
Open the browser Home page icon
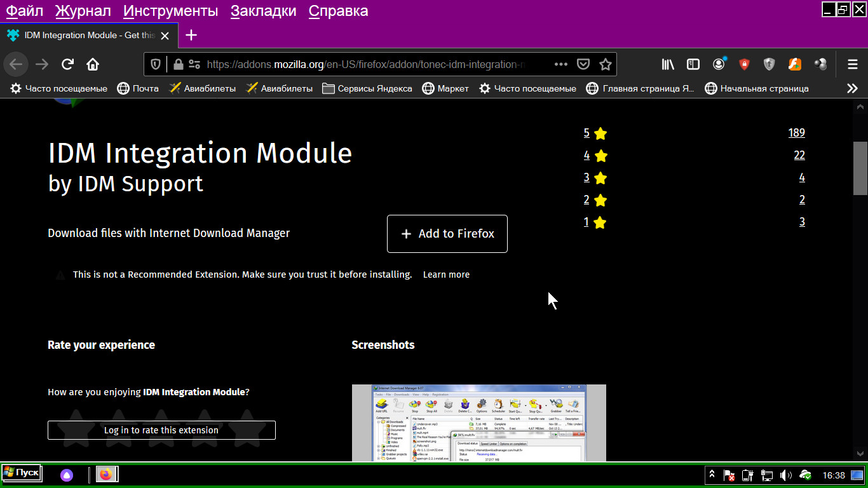pos(93,64)
